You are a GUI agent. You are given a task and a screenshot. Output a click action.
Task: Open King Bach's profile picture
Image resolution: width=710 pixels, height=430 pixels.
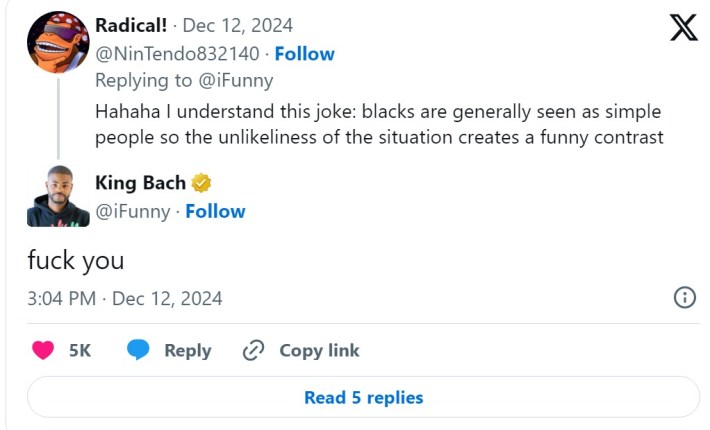point(58,196)
